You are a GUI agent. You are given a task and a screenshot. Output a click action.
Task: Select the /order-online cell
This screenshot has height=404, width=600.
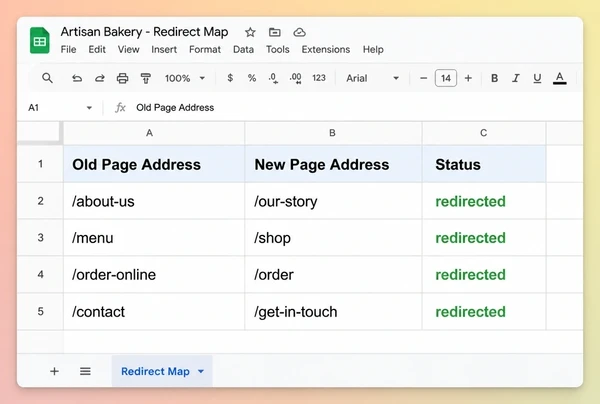click(154, 274)
